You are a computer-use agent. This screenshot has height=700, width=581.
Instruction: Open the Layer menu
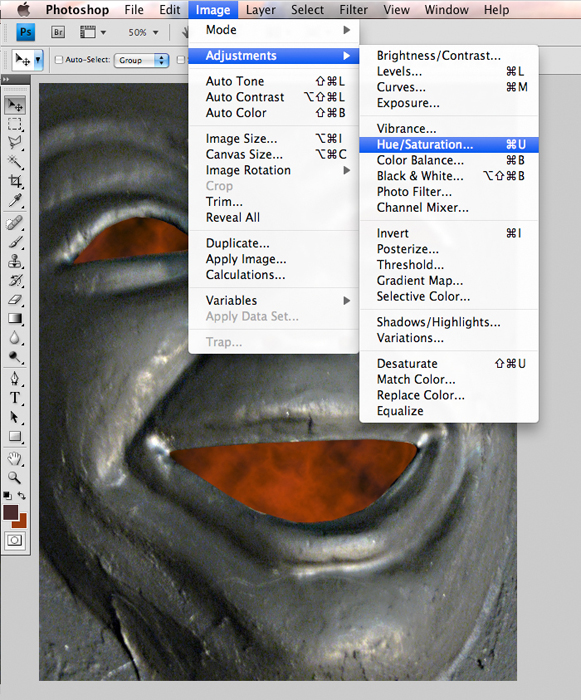tap(260, 9)
